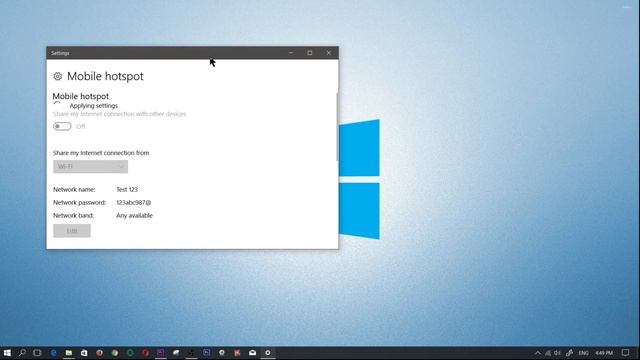The image size is (640, 360).
Task: Open the red K app on taskbar
Action: tap(237, 353)
